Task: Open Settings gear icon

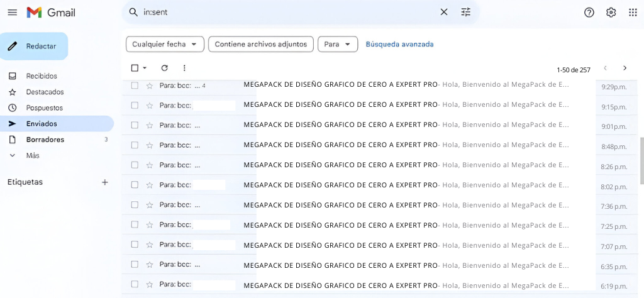Action: click(611, 13)
